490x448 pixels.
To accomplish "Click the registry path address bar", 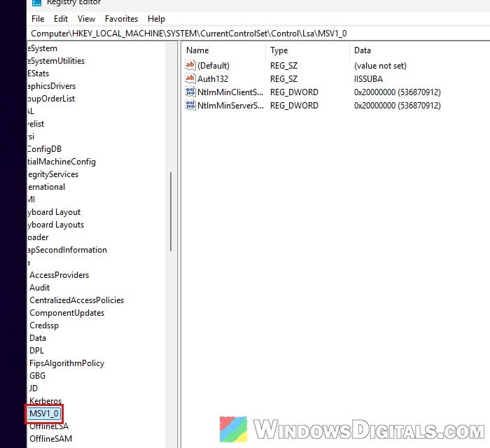I will click(x=259, y=34).
